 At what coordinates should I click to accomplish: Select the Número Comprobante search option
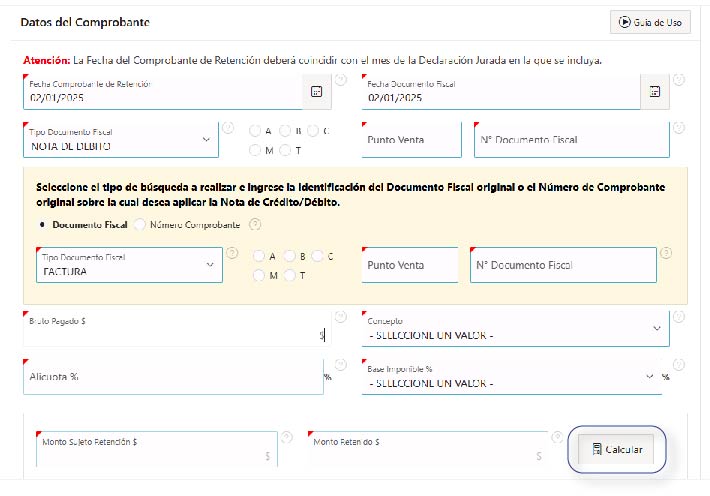coord(140,225)
